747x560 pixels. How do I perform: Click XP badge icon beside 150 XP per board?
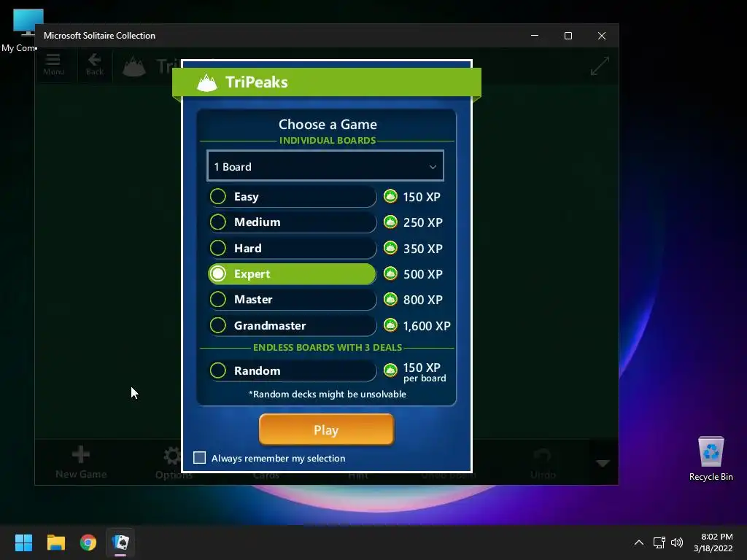pyautogui.click(x=391, y=370)
